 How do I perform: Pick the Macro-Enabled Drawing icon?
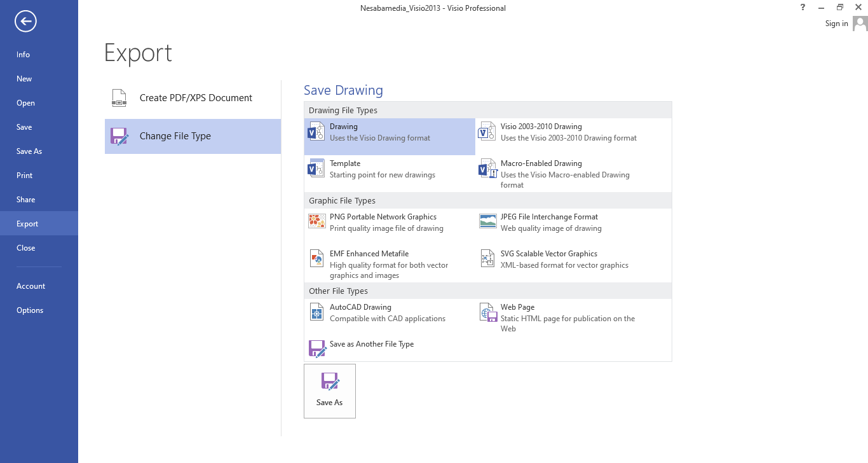click(x=487, y=169)
